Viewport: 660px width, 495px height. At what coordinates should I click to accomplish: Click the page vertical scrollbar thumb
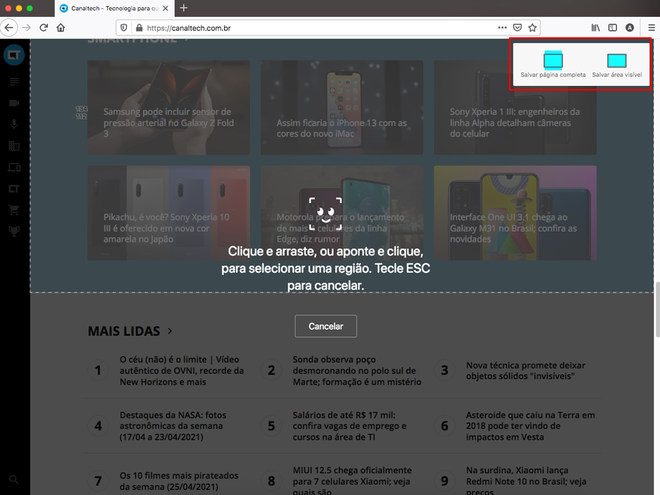pyautogui.click(x=657, y=309)
